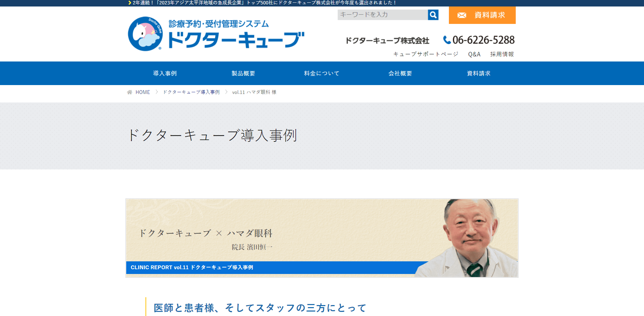Open the 採用情報 link
The width and height of the screenshot is (644, 316).
tap(502, 54)
